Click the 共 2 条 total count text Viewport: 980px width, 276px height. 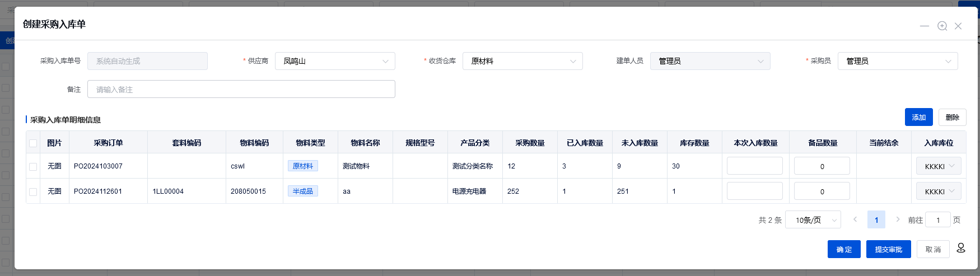[x=770, y=220]
